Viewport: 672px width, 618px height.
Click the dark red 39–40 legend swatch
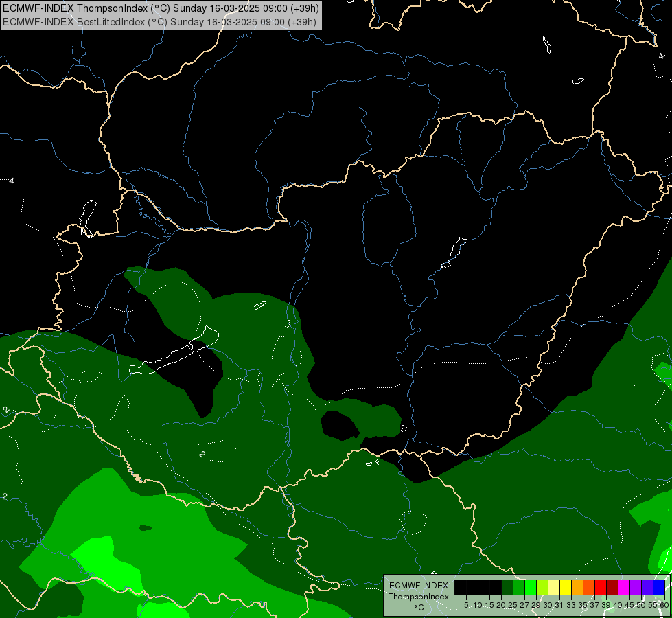point(612,588)
